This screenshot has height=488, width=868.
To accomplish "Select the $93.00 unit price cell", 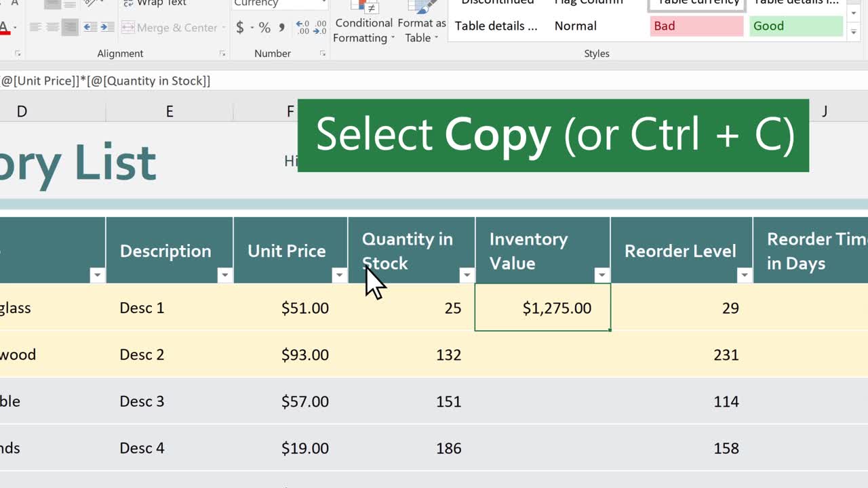I will (290, 354).
